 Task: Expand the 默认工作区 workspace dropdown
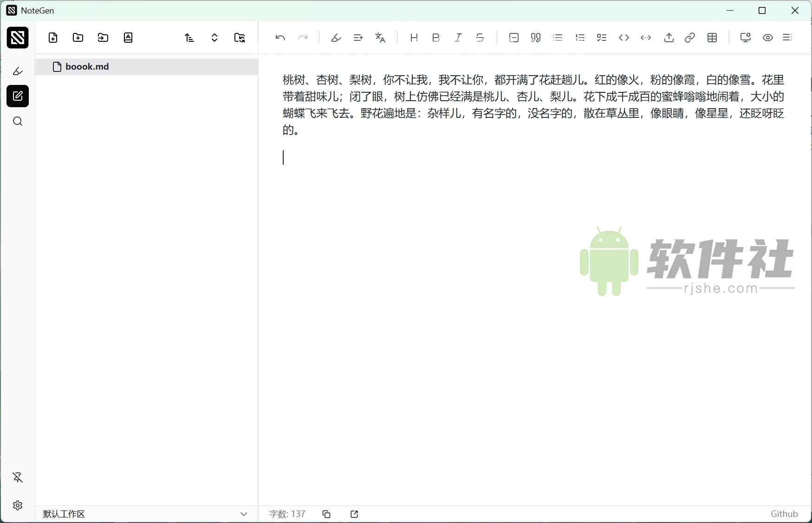244,514
